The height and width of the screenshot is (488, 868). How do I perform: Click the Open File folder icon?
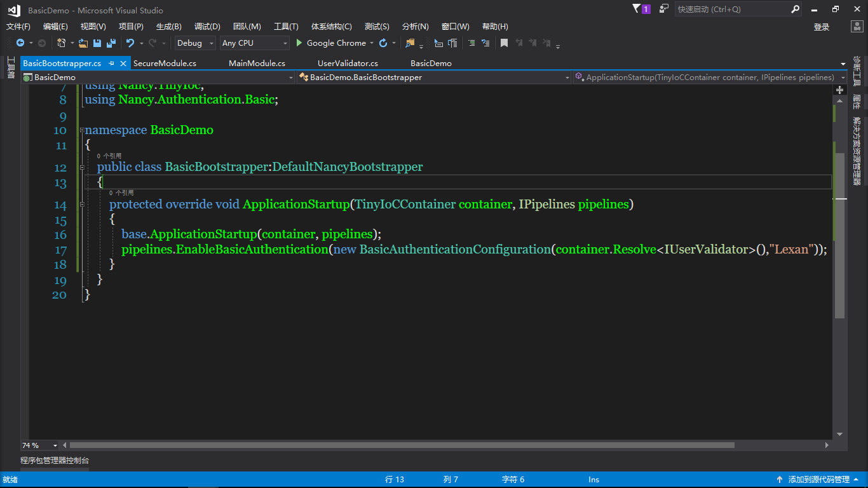83,43
